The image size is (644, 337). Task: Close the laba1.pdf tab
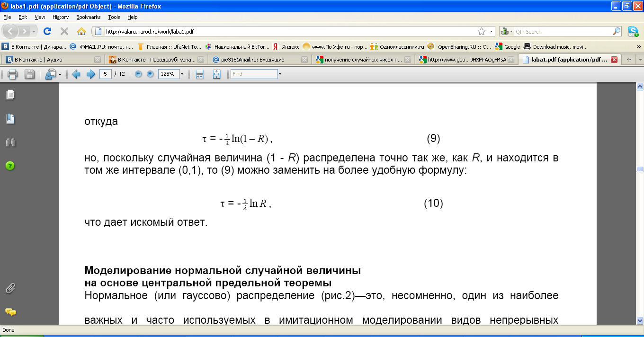coord(614,60)
